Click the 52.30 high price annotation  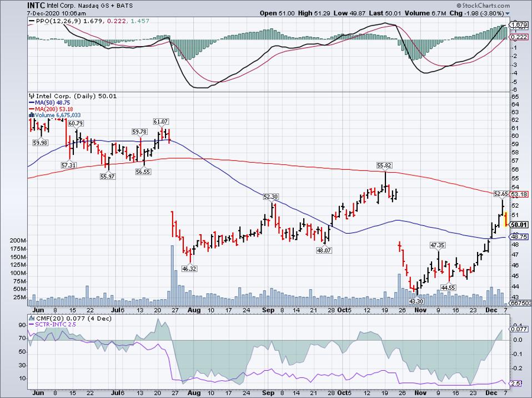click(x=271, y=197)
